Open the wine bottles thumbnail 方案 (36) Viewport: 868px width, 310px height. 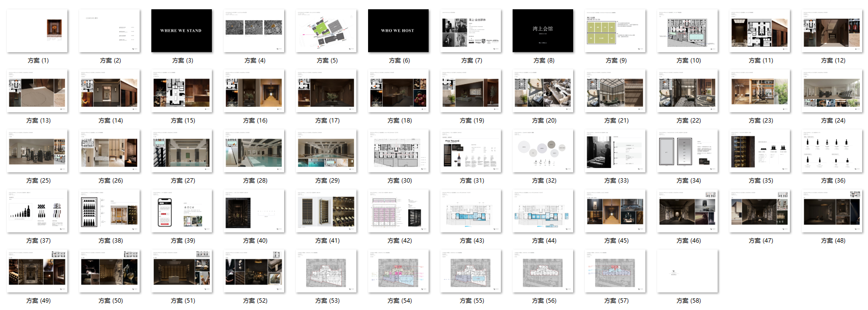pos(832,151)
